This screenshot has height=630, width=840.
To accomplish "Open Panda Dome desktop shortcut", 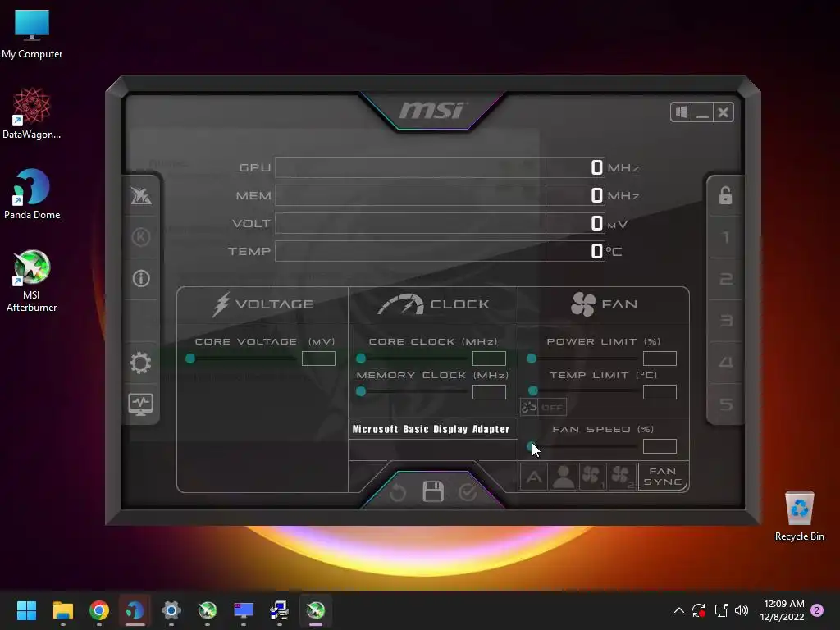I will (x=32, y=194).
